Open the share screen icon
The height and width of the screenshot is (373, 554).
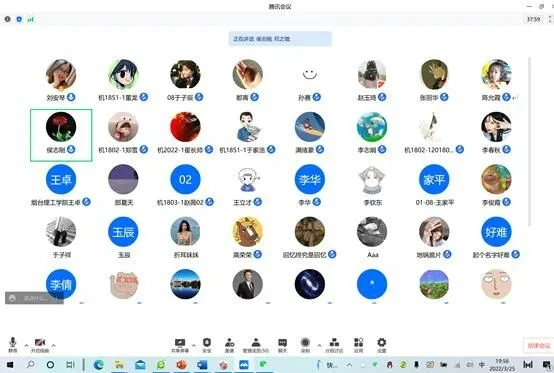(x=180, y=345)
